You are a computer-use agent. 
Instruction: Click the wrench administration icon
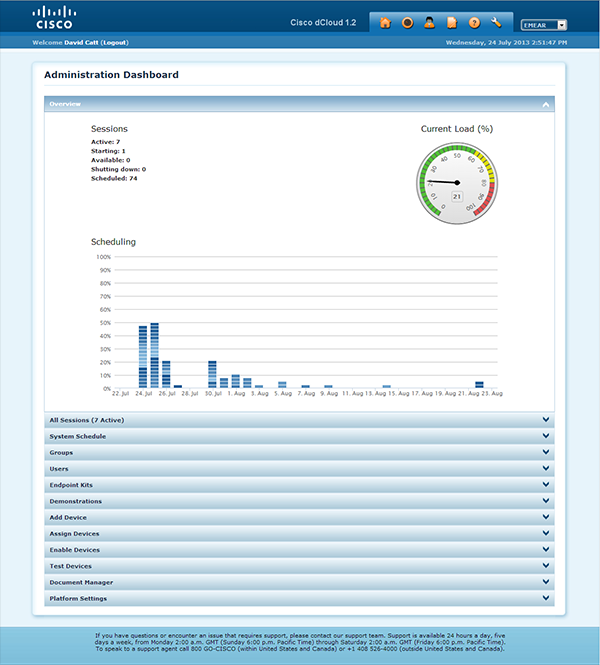pyautogui.click(x=496, y=23)
